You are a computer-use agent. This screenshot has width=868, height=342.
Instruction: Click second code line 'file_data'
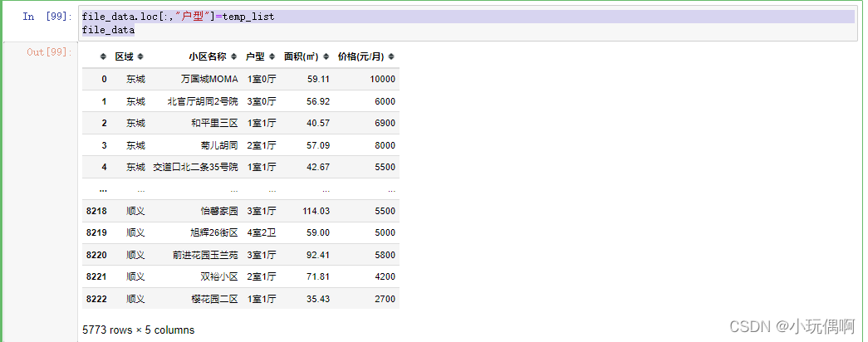point(108,30)
